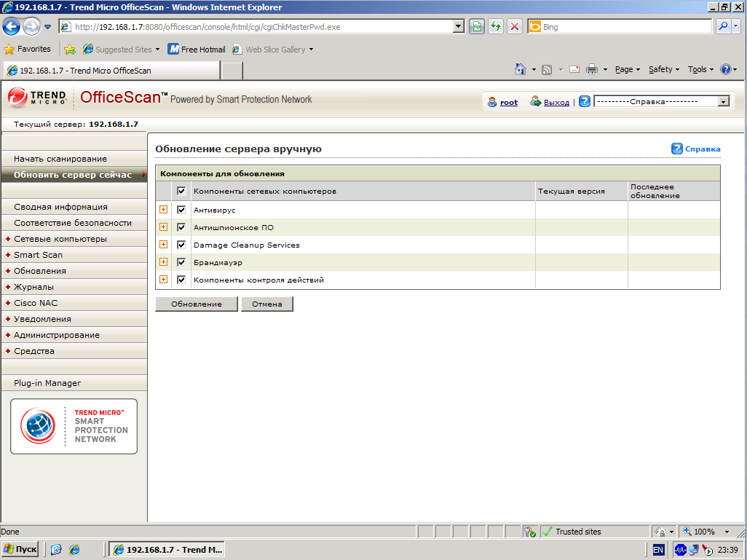Open the address bar history dropdown
This screenshot has width=747, height=560.
[x=458, y=27]
